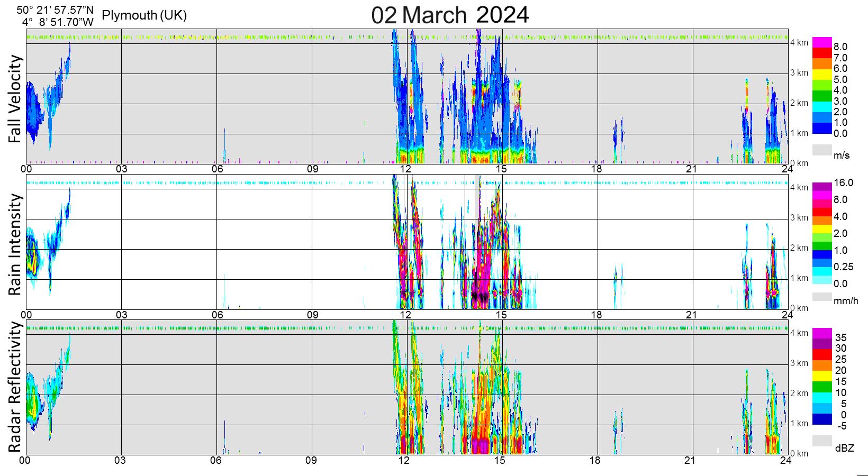Select the gray swatch beside the mm/h unit
The height and width of the screenshot is (476, 868).
coord(822,297)
